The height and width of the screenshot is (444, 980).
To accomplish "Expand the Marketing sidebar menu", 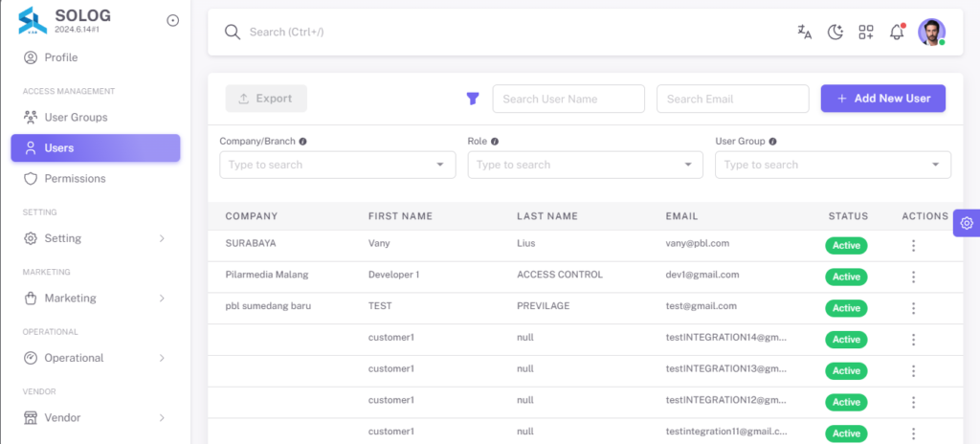I will click(96, 299).
